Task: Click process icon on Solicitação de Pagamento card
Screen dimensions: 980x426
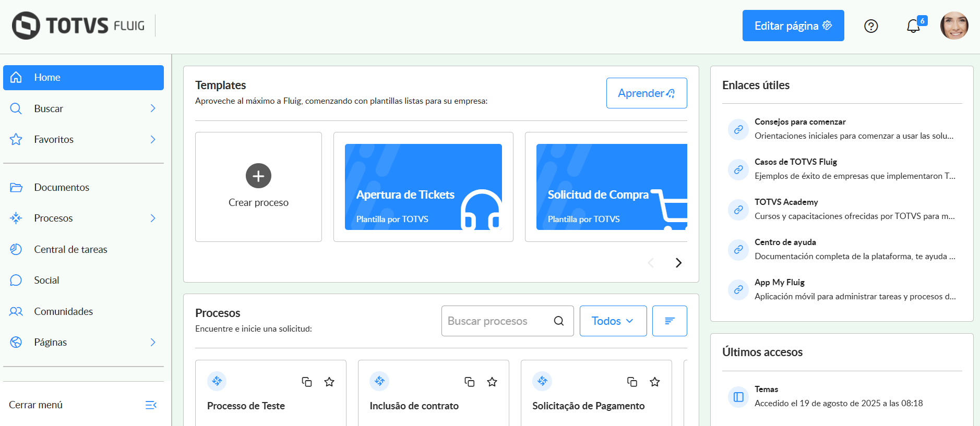Action: (x=542, y=381)
